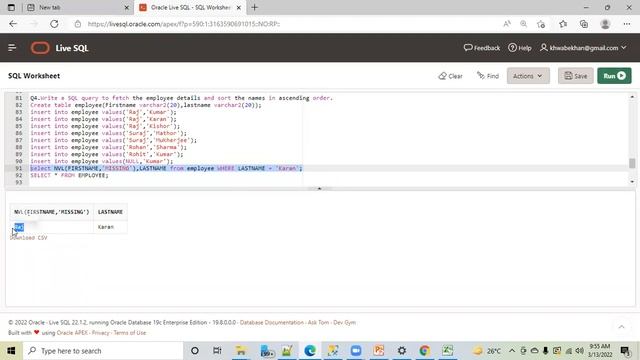Open the Privacy footer link
The height and width of the screenshot is (360, 640).
click(x=100, y=333)
